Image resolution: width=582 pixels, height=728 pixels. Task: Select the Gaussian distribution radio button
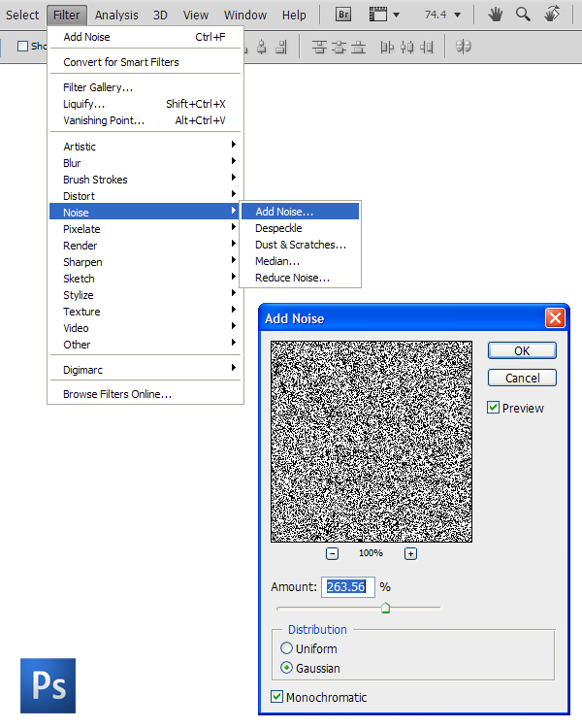[286, 668]
